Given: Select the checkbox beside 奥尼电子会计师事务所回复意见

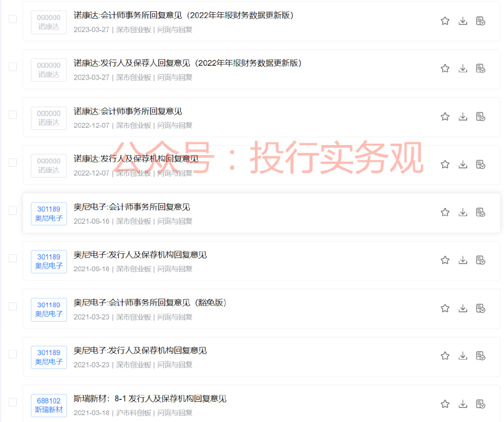Looking at the screenshot, I should [x=12, y=211].
